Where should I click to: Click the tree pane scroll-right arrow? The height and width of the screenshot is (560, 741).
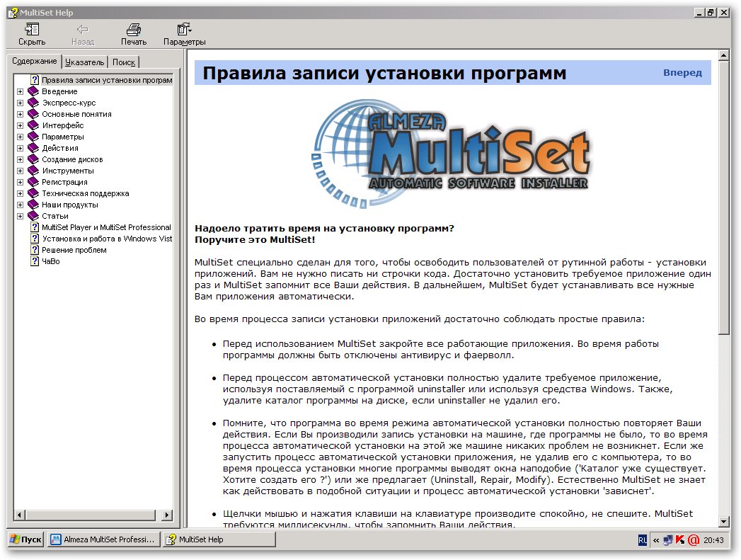tap(167, 515)
